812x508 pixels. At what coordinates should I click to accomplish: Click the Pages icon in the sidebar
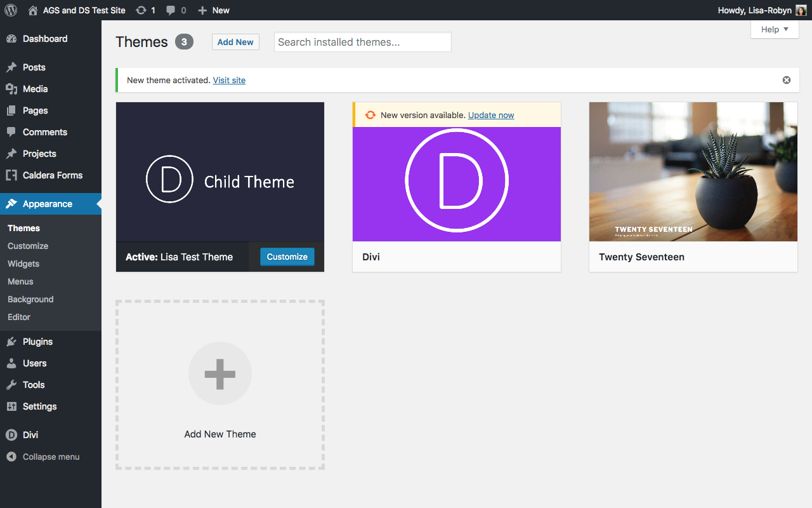tap(11, 110)
